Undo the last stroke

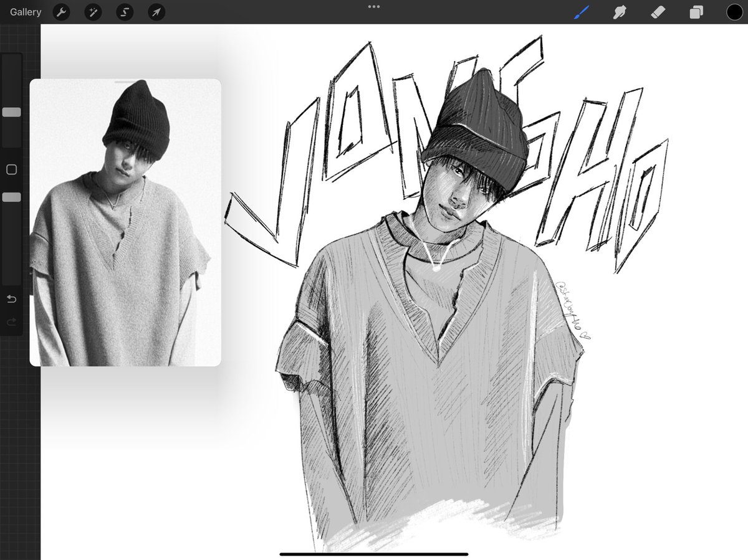[x=11, y=300]
